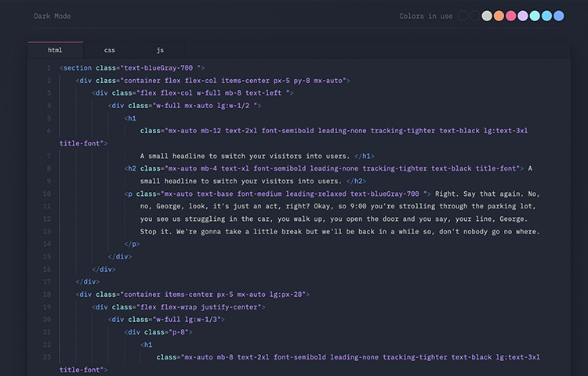The height and width of the screenshot is (376, 588).
Task: Click line number 18 in gutter
Action: 47,295
